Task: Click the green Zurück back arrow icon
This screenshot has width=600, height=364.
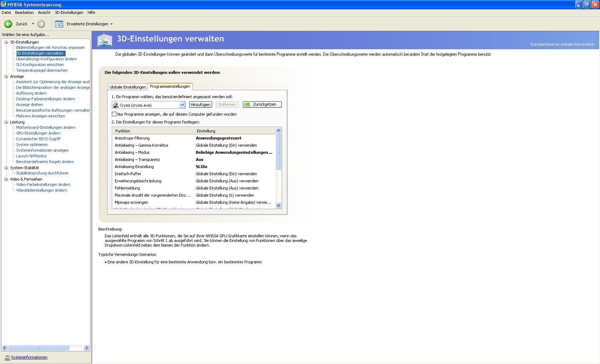Action: pyautogui.click(x=8, y=24)
